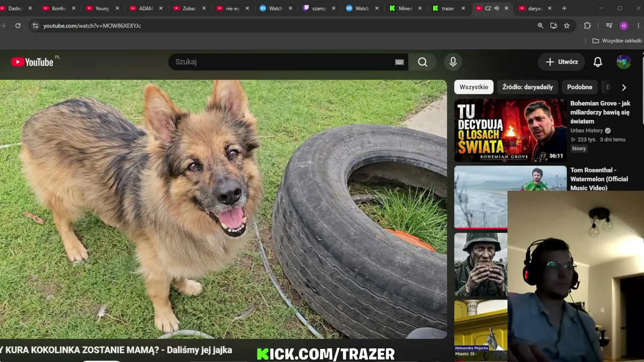Open the zoom magnifier in address bar
Screen dimensions: 644x362
click(540, 26)
